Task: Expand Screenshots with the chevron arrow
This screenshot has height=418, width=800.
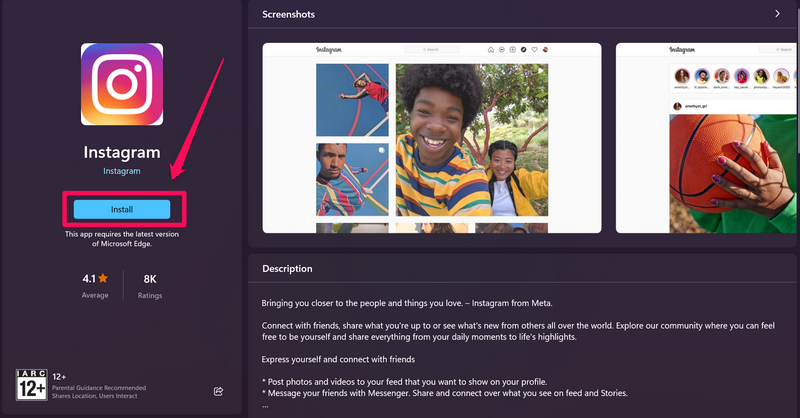Action: click(777, 14)
